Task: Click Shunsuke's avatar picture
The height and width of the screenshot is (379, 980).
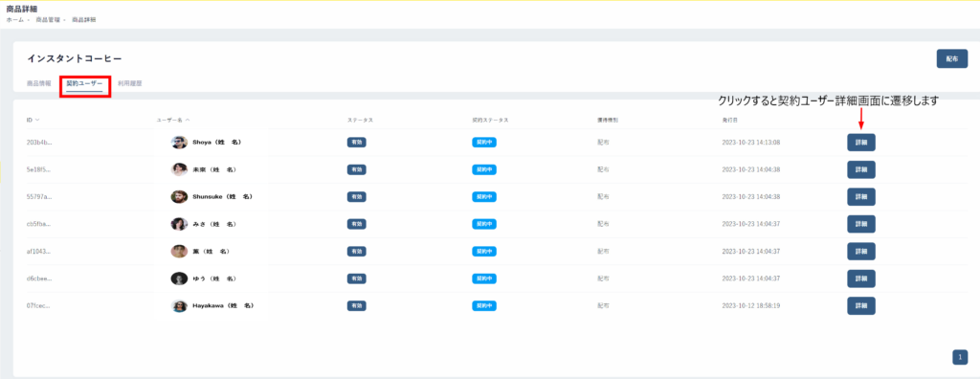Action: (x=179, y=197)
